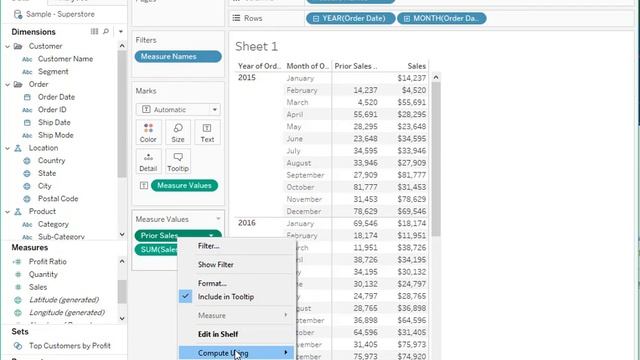Viewport: 640px width, 360px height.
Task: Click the Sample - Superstore data source icon
Action: pyautogui.click(x=18, y=14)
